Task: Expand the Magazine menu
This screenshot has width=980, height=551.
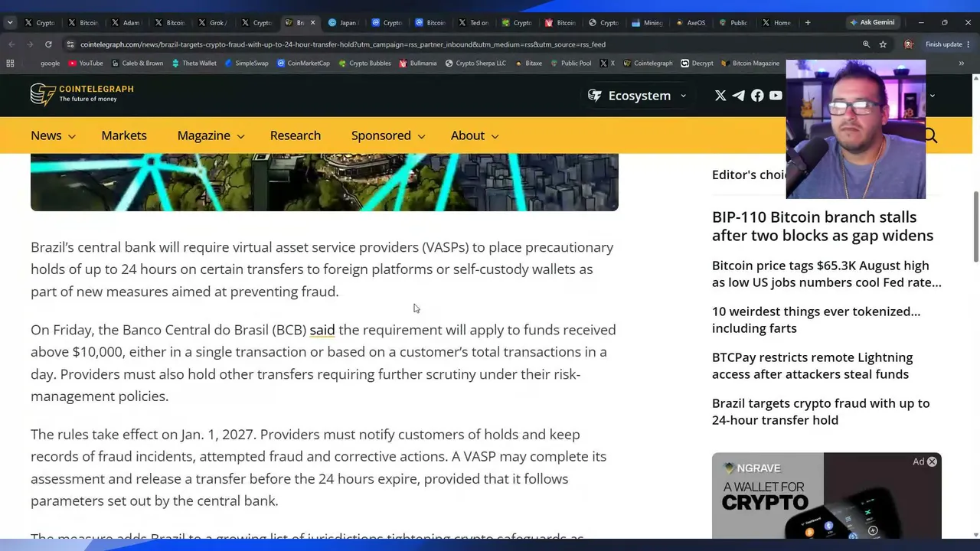Action: pyautogui.click(x=211, y=135)
